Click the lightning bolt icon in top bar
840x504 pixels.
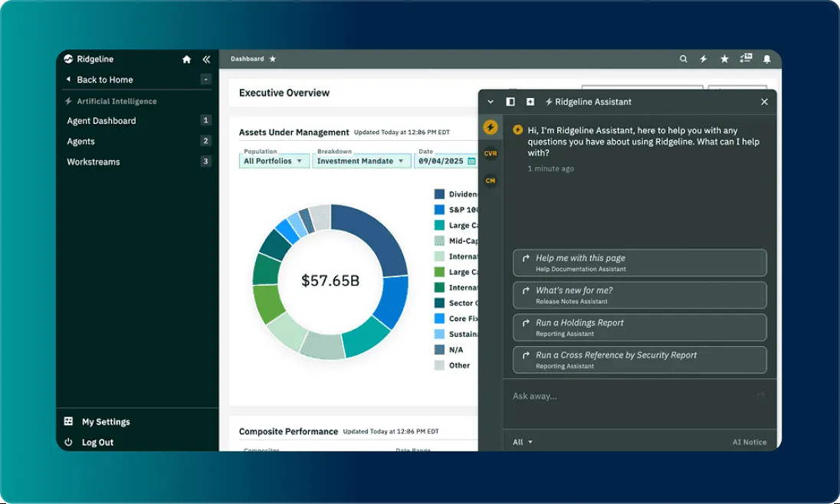pos(704,59)
